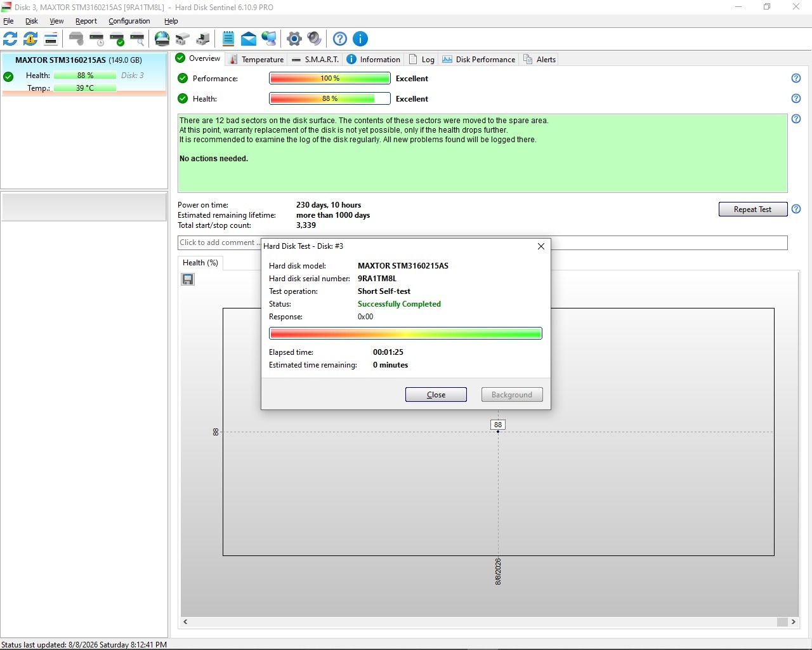Click the disk with green checkmark icon
The image size is (812, 650).
point(117,39)
